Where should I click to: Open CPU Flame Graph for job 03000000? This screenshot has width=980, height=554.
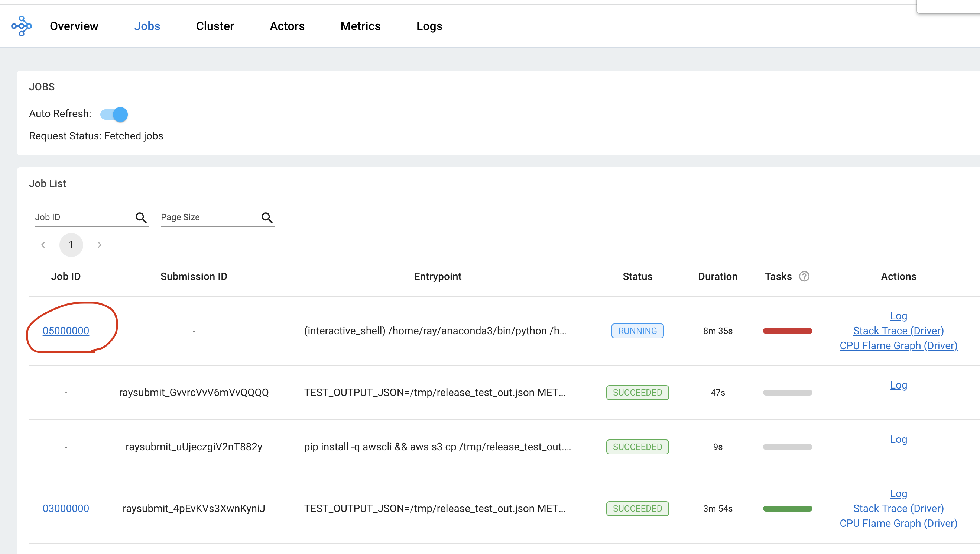898,523
